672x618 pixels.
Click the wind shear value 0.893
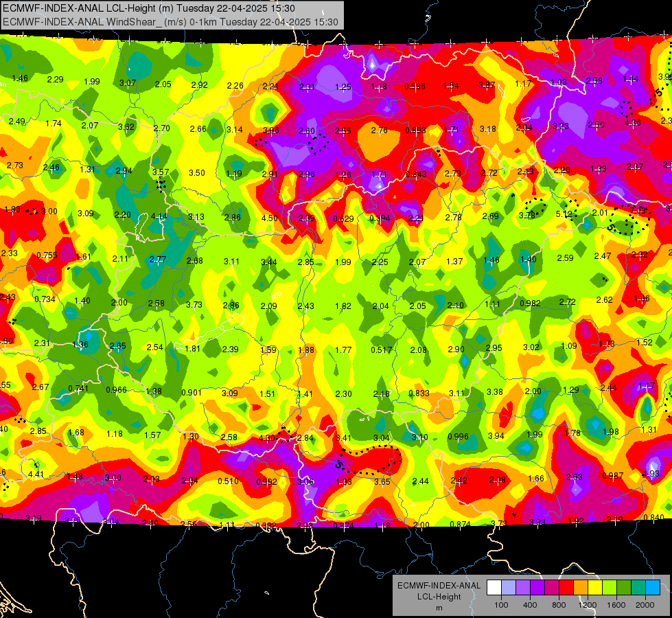click(415, 130)
